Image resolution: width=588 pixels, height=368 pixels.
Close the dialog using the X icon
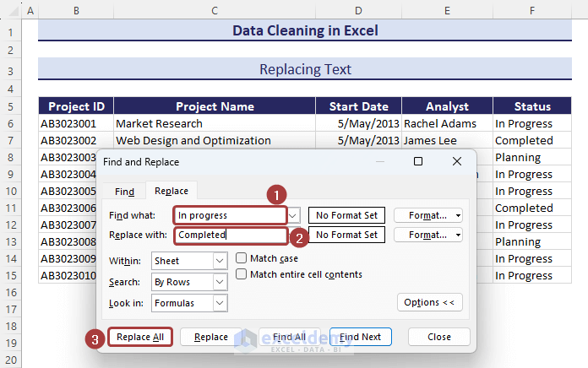pyautogui.click(x=457, y=161)
